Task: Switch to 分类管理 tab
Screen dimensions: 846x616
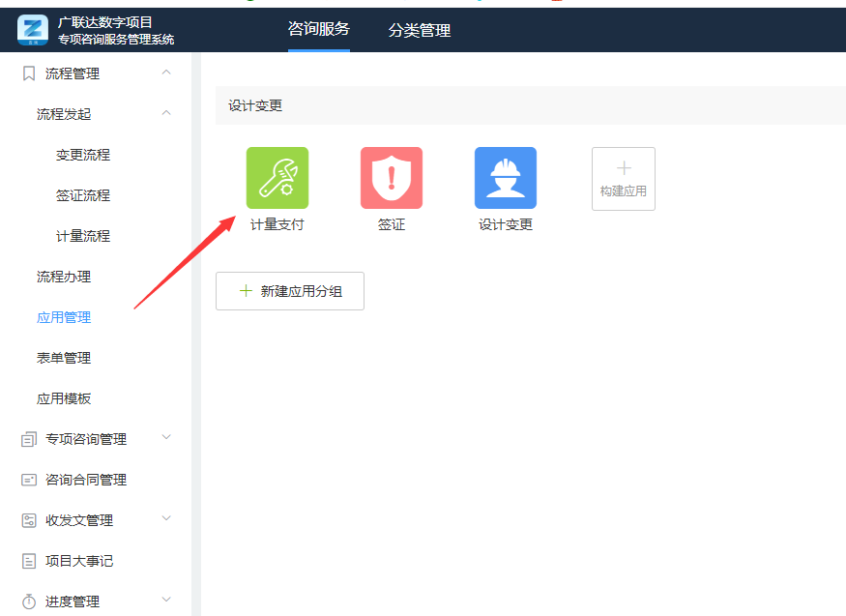Action: point(420,31)
